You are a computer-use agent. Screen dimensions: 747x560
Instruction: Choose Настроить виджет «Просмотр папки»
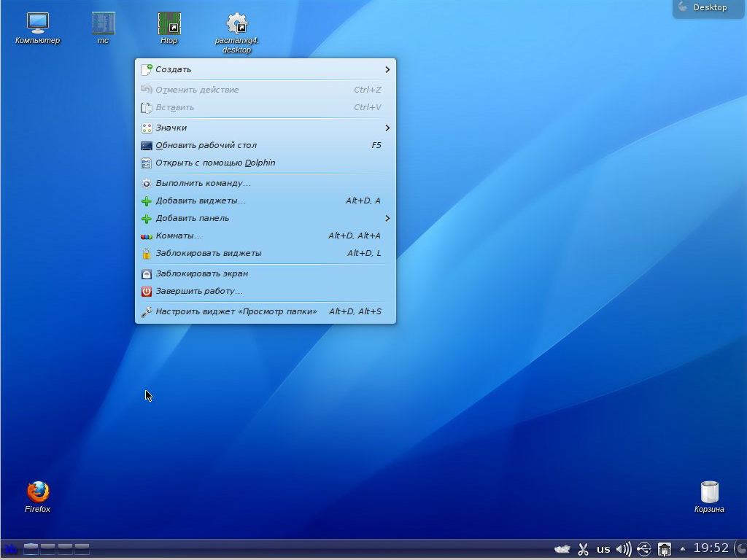click(266, 312)
